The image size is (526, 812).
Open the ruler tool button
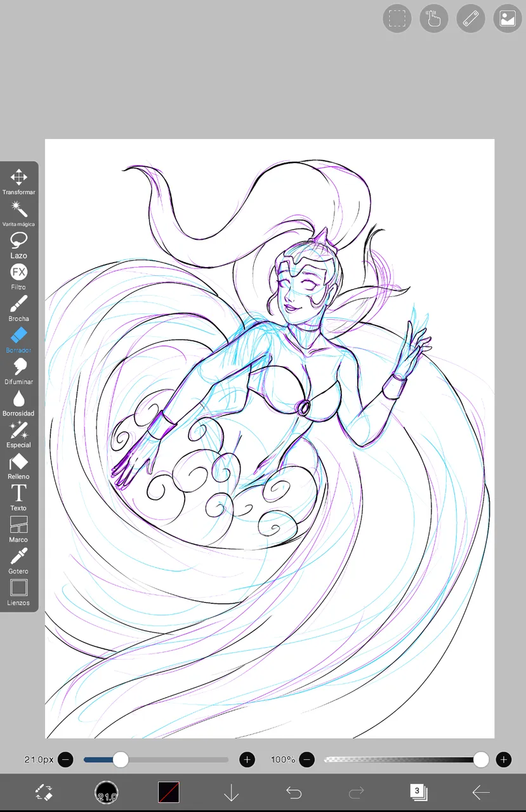(x=471, y=18)
